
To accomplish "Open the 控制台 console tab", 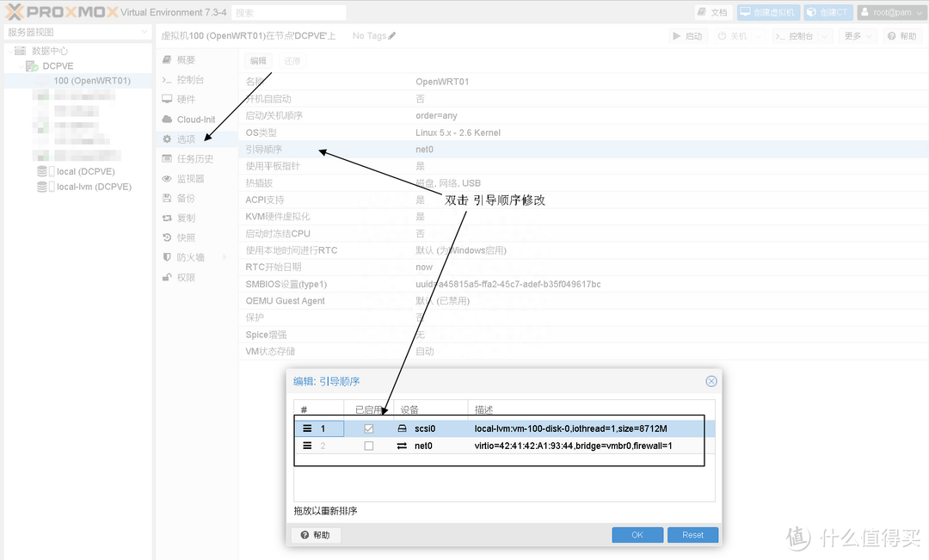I will pos(190,79).
